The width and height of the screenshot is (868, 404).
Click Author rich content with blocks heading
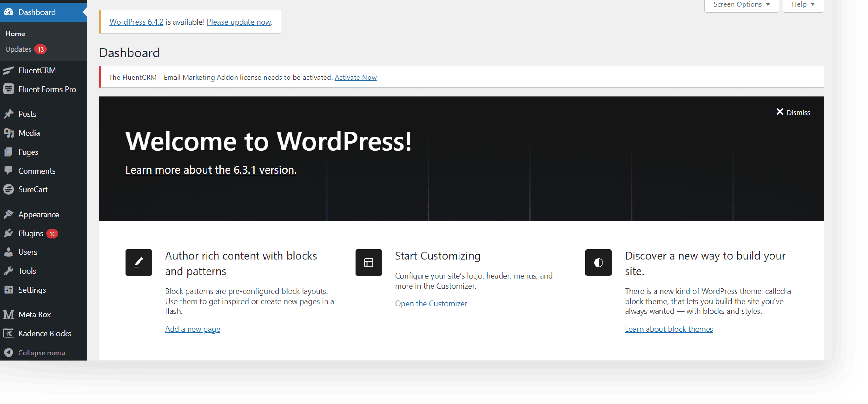[x=241, y=263]
